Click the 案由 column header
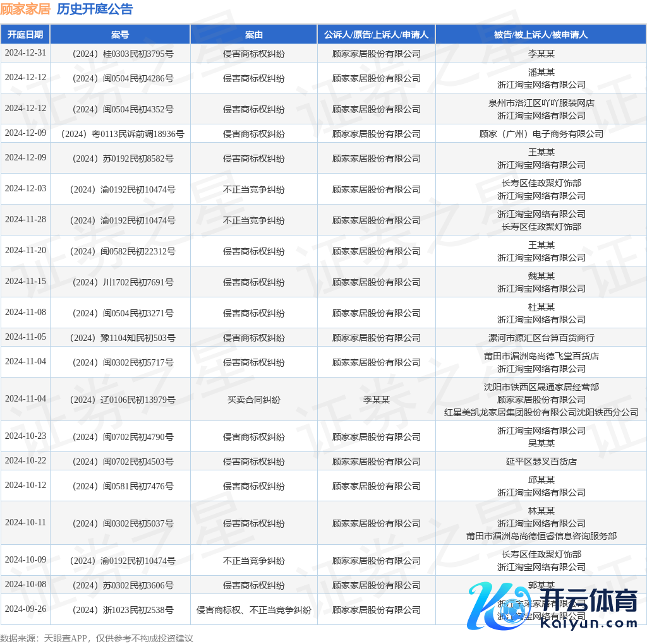The width and height of the screenshot is (647, 644). pyautogui.click(x=253, y=35)
